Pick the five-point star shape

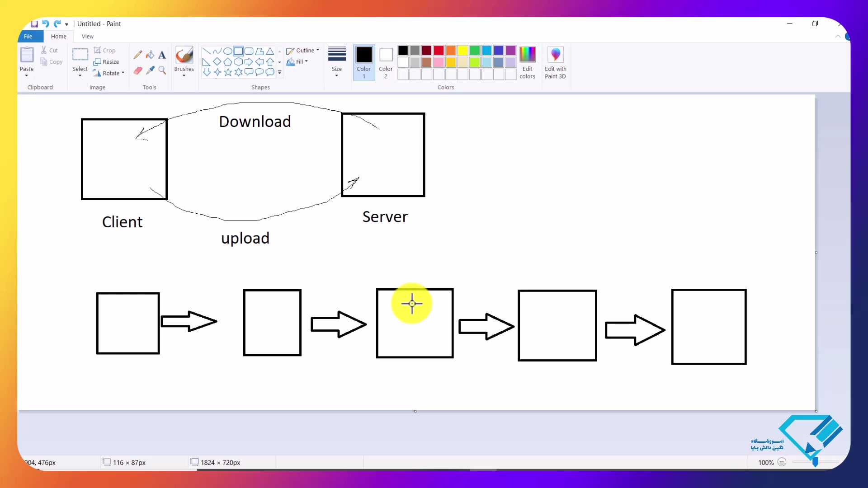coord(228,72)
